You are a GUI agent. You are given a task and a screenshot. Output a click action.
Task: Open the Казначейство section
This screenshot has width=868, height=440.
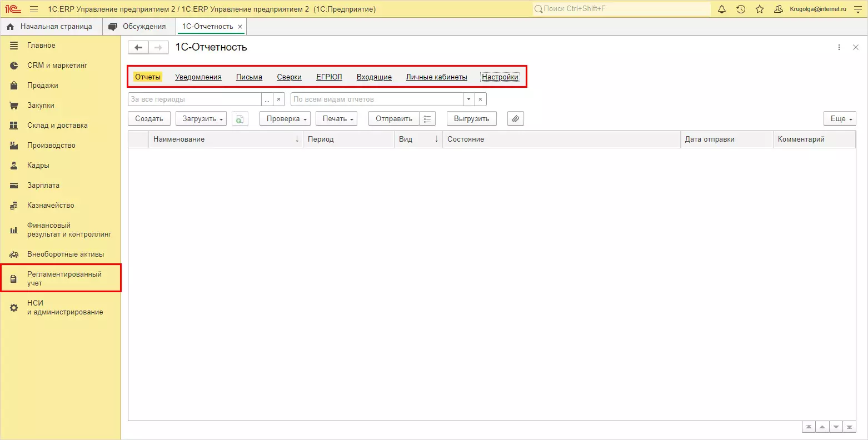click(61, 206)
